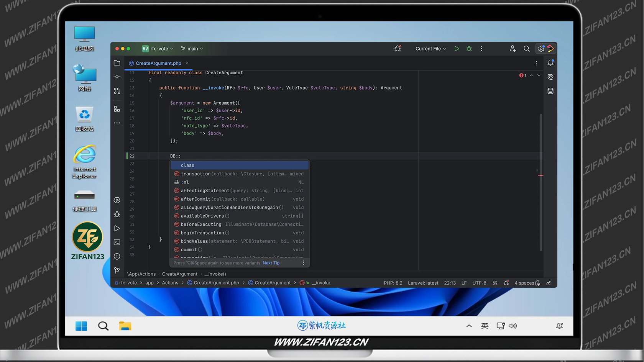The image size is (644, 362).
Task: Click PHP: 8.2 language level status
Action: tap(393, 283)
